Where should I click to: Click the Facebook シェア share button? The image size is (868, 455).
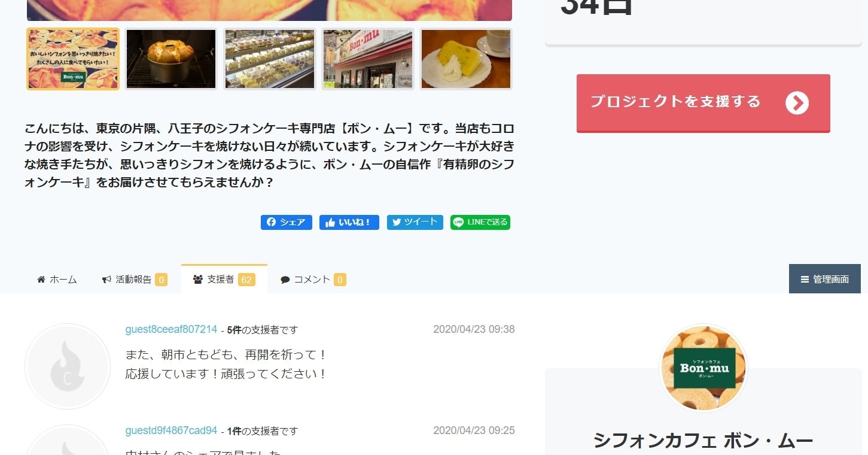(286, 222)
